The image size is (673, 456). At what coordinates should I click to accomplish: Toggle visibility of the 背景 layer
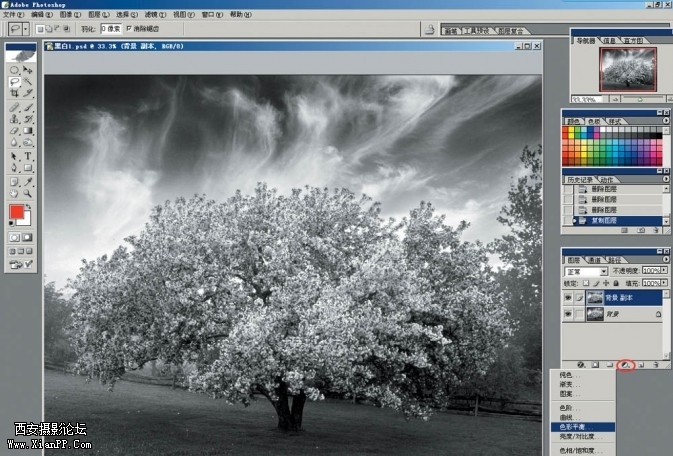coord(568,314)
